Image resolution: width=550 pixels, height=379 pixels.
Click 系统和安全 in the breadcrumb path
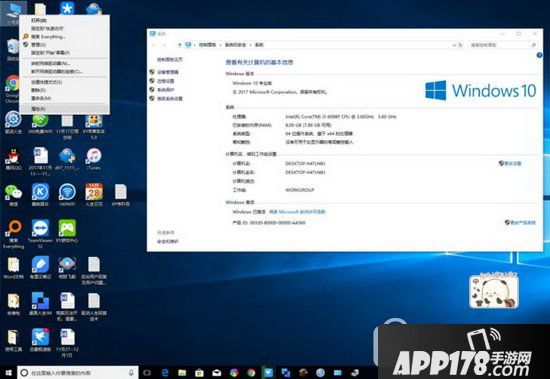point(235,45)
